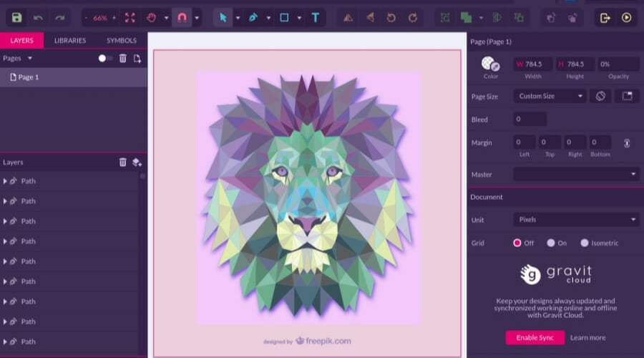This screenshot has height=358, width=644.
Task: Switch to the Layers tab
Action: click(21, 40)
